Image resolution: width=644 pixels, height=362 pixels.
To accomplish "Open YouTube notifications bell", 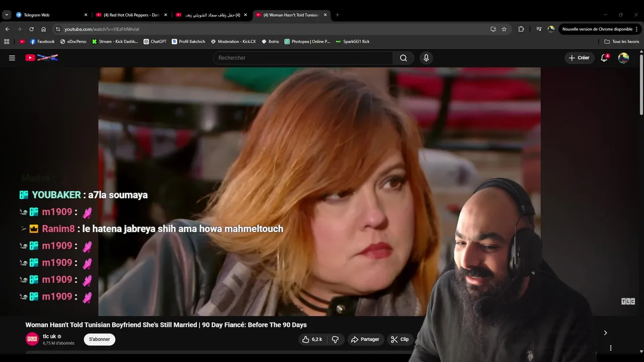I will [605, 58].
